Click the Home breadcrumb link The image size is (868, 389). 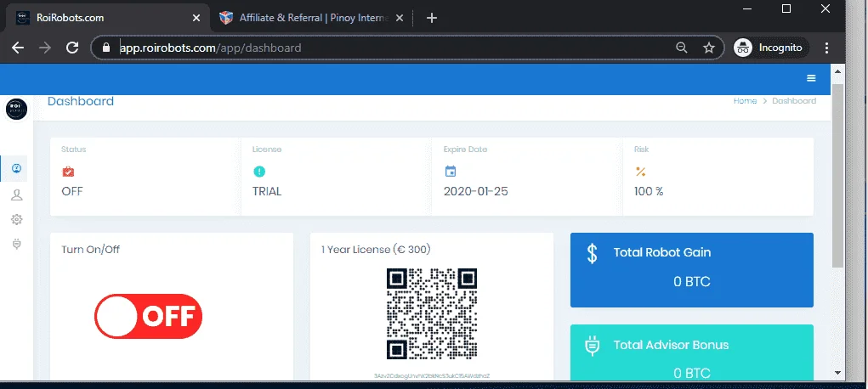(745, 101)
